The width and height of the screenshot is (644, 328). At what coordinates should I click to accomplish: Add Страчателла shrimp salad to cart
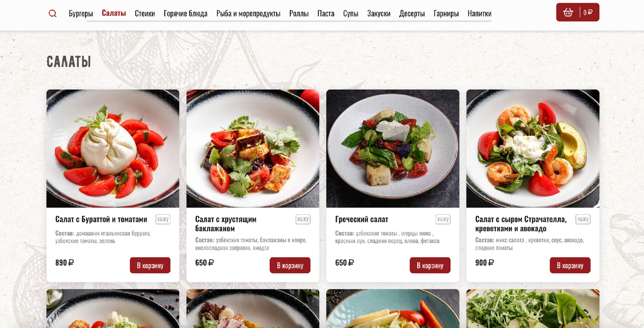pyautogui.click(x=570, y=265)
